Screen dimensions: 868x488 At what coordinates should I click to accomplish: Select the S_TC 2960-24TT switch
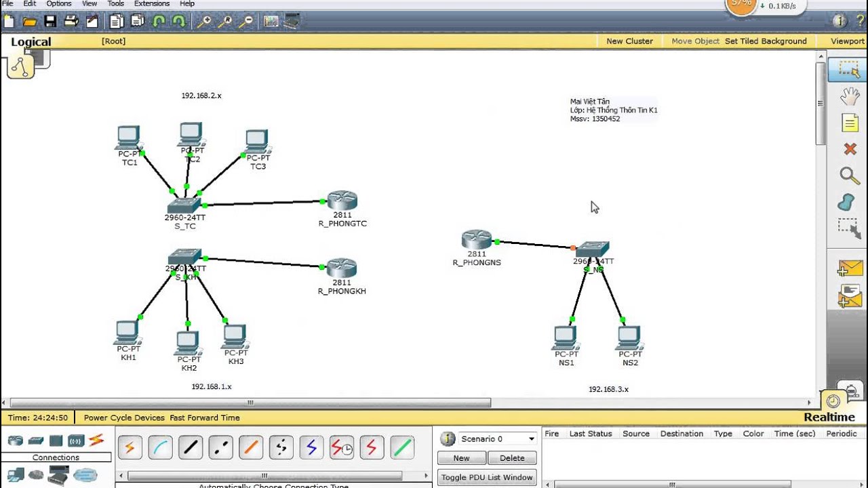(x=184, y=205)
